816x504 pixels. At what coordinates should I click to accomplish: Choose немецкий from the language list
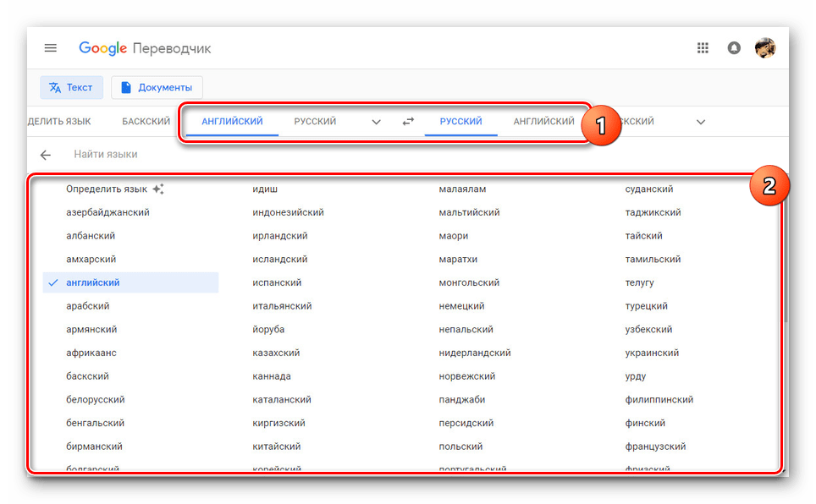[461, 306]
